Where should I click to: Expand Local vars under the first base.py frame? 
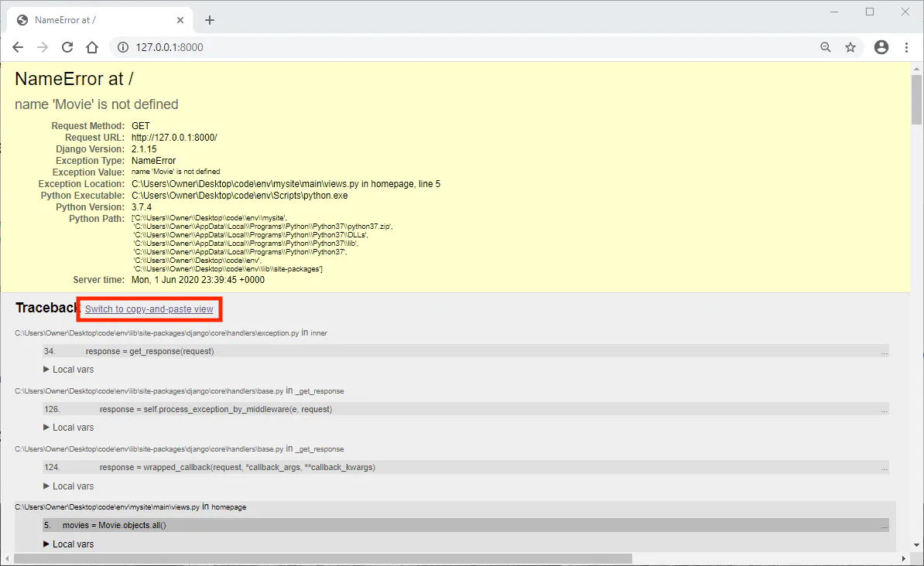[68, 427]
